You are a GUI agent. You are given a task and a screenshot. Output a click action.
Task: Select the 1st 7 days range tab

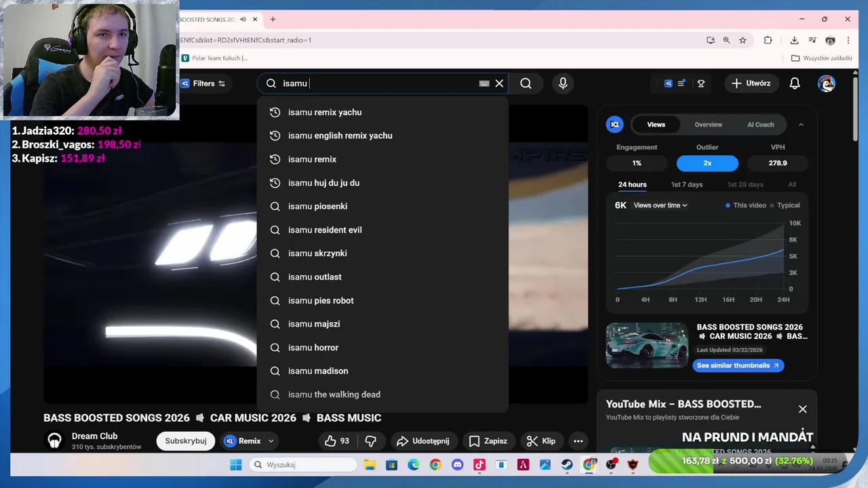point(687,184)
